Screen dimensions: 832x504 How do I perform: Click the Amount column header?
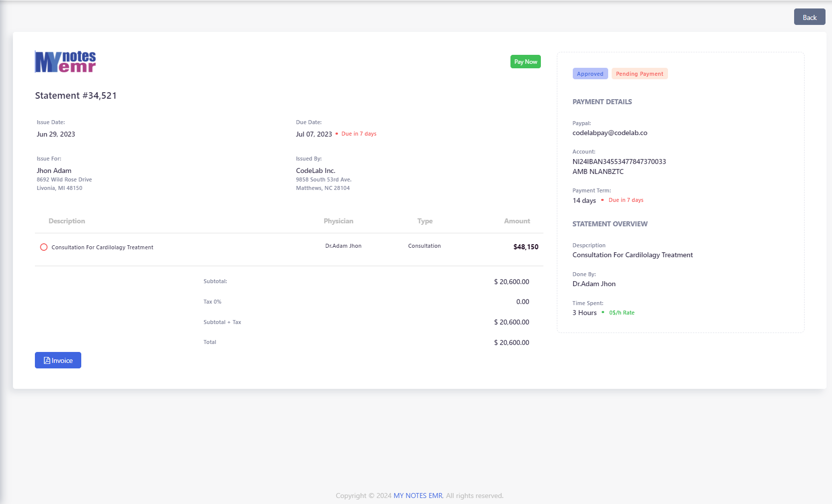point(516,221)
